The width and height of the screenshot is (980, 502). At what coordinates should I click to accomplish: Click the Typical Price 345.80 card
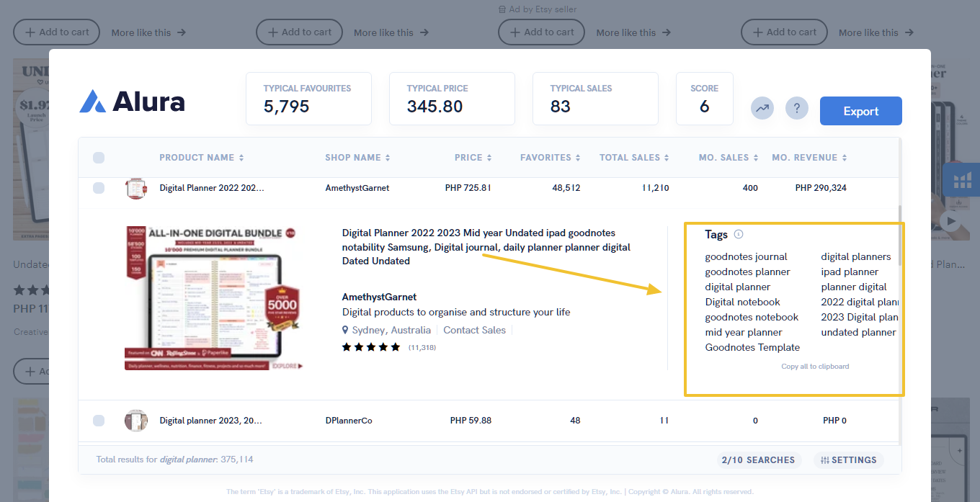click(x=452, y=99)
